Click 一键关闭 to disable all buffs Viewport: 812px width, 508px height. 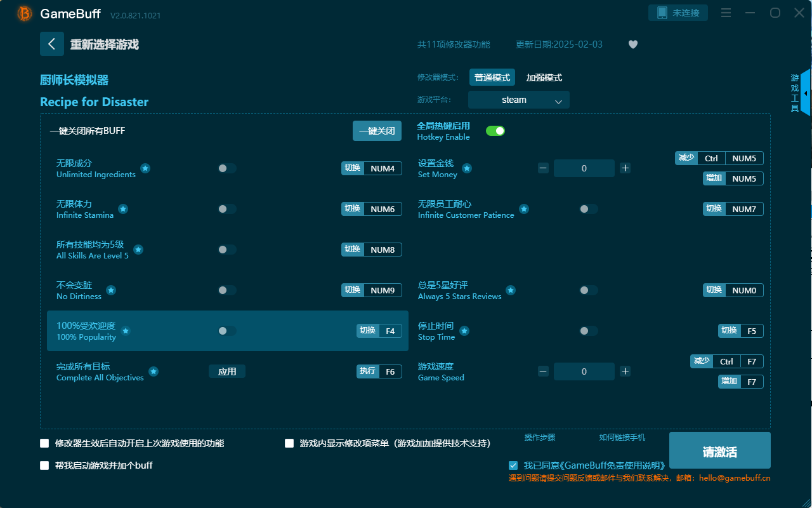377,130
